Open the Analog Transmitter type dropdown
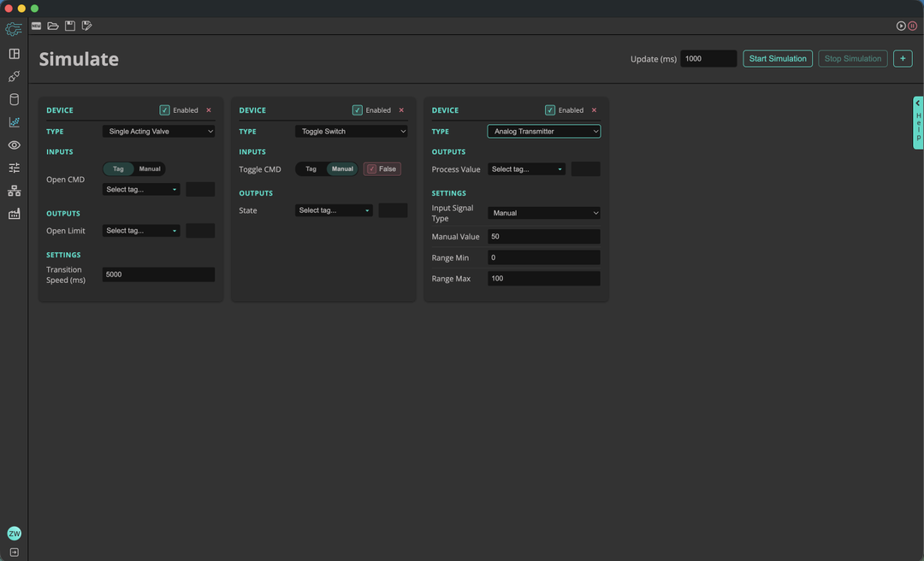Image resolution: width=924 pixels, height=561 pixels. [543, 132]
